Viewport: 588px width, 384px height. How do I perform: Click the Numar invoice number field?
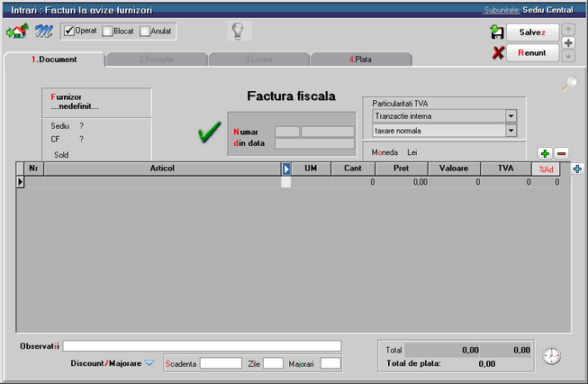[x=328, y=132]
